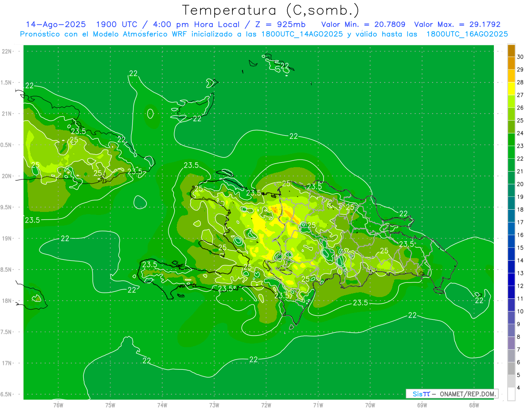Image resolution: width=532 pixels, height=411 pixels.
Task: Click the color bar's '24' scale label
Action: (x=520, y=133)
